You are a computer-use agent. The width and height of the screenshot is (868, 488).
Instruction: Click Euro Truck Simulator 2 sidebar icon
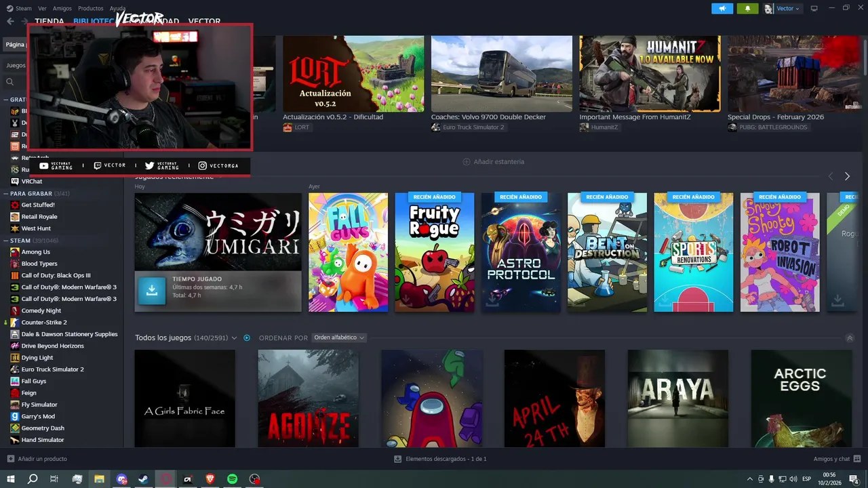(x=15, y=369)
